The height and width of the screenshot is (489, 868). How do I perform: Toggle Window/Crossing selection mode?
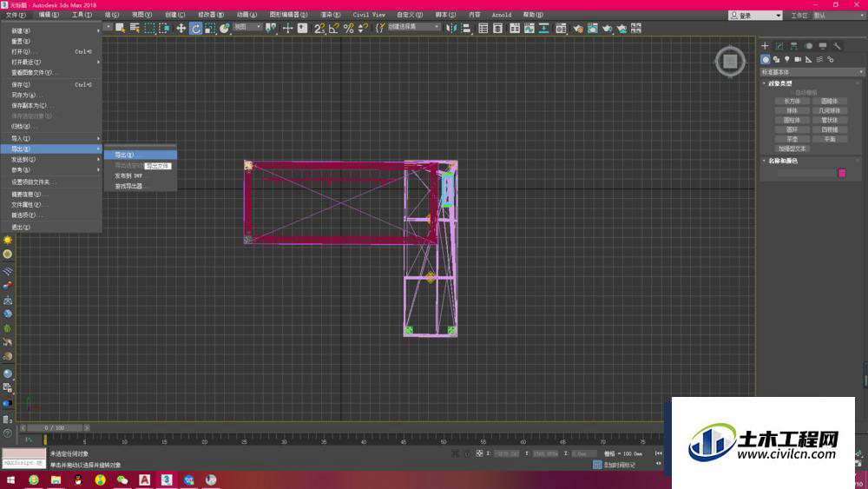pyautogui.click(x=164, y=29)
